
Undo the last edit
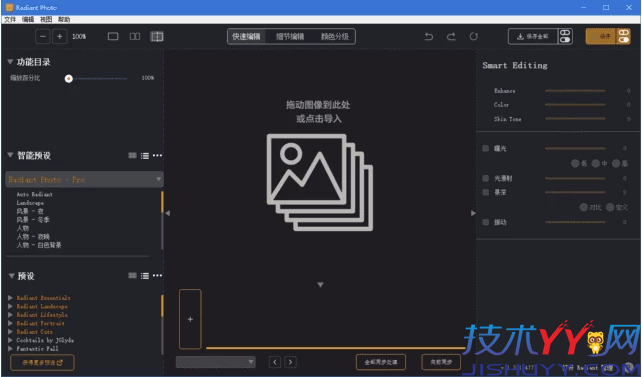(429, 36)
